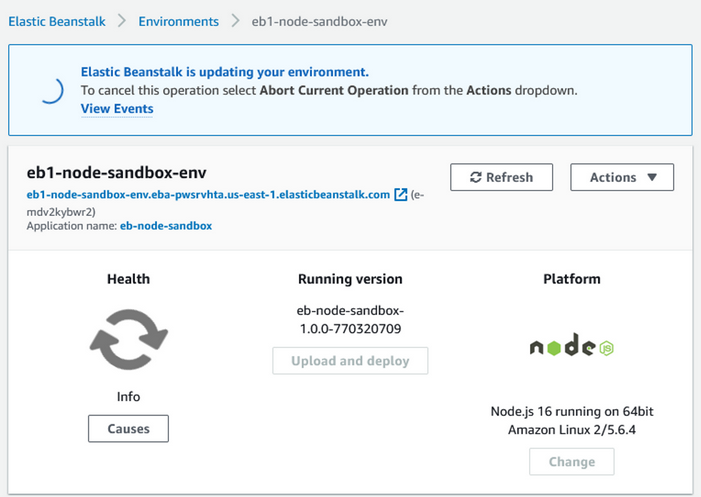
Task: Click the external link icon beside environment URL
Action: click(401, 194)
